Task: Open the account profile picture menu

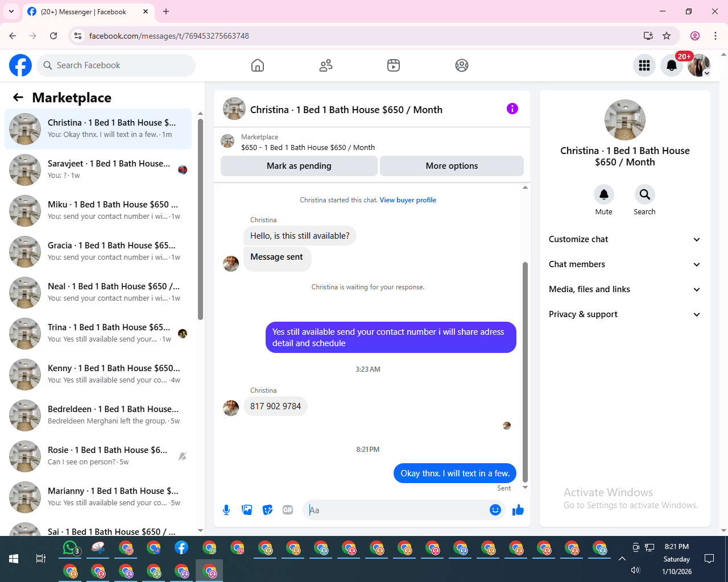Action: point(699,65)
